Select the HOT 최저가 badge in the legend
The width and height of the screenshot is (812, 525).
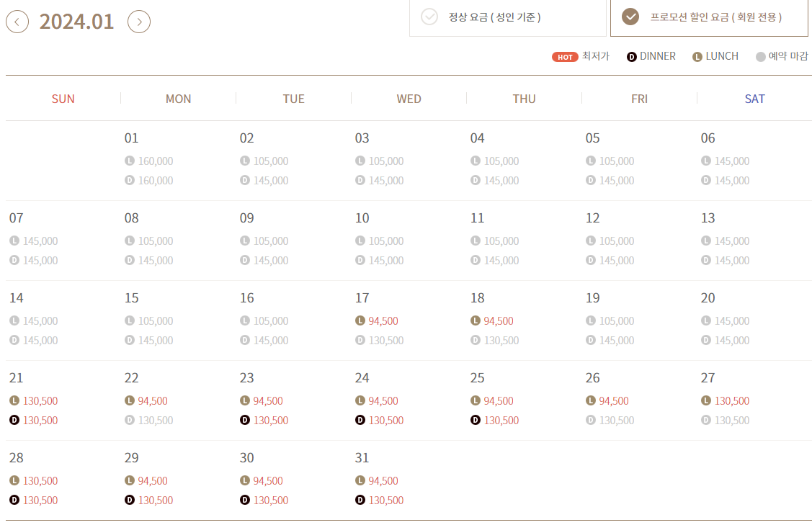point(565,56)
